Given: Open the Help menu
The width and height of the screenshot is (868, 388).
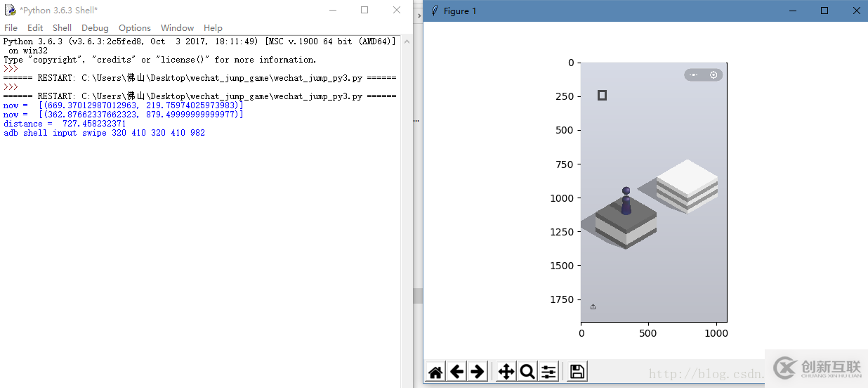Looking at the screenshot, I should pos(213,28).
